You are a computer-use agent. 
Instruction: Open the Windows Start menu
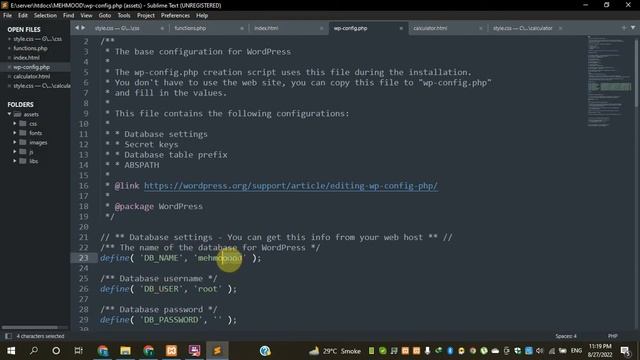pyautogui.click(x=11, y=351)
